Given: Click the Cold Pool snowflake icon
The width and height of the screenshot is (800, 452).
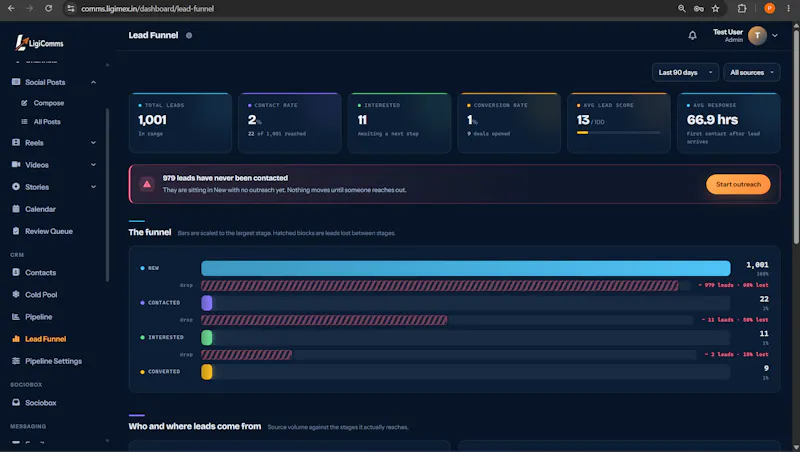Looking at the screenshot, I should pyautogui.click(x=16, y=294).
